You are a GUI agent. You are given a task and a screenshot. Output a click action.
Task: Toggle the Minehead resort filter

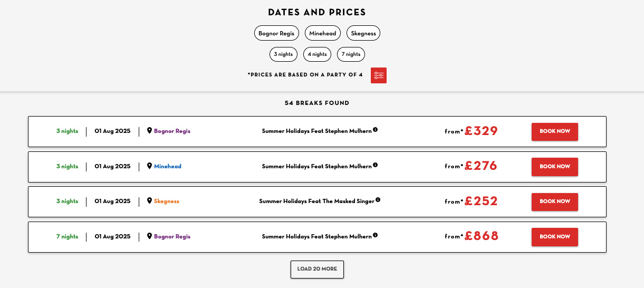(323, 33)
